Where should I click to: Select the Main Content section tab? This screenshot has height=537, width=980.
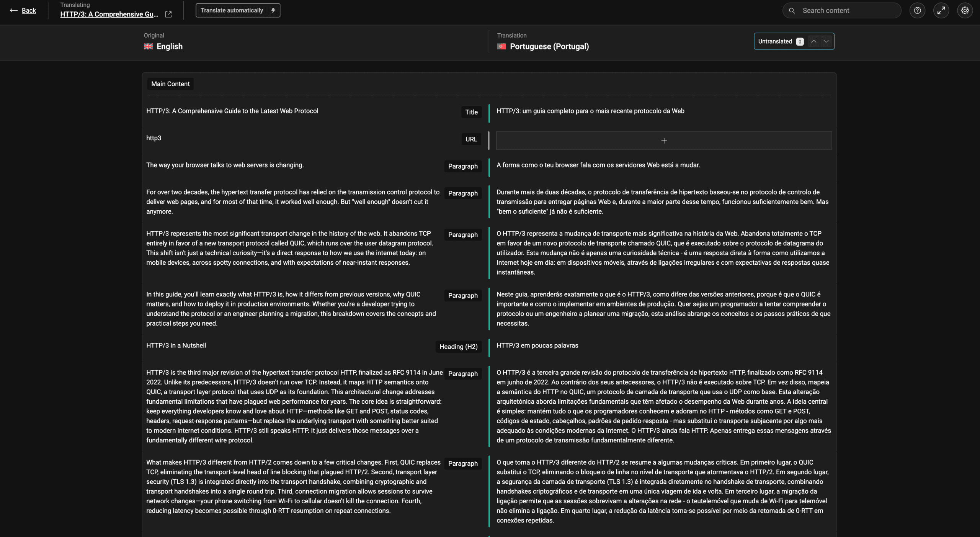(x=170, y=84)
